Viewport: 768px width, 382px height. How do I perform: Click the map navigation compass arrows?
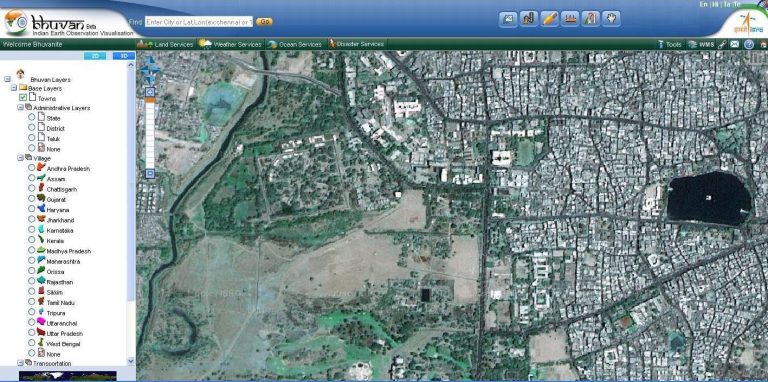[x=150, y=70]
